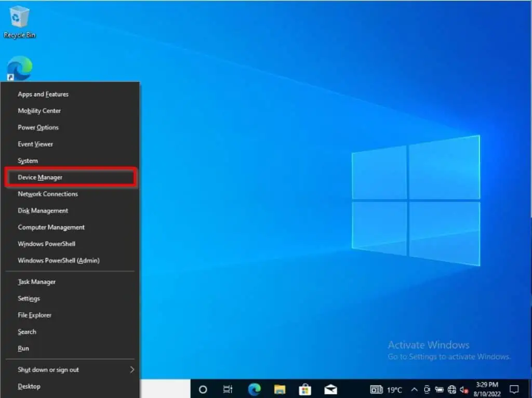The width and height of the screenshot is (532, 398).
Task: Open Disk Management from the menu
Action: (x=43, y=210)
